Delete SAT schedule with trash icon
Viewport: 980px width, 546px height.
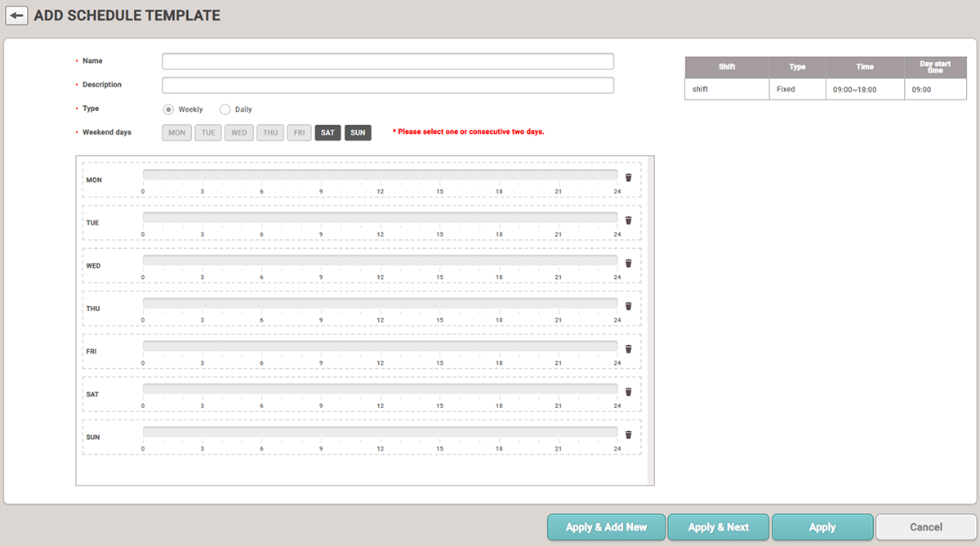click(628, 392)
